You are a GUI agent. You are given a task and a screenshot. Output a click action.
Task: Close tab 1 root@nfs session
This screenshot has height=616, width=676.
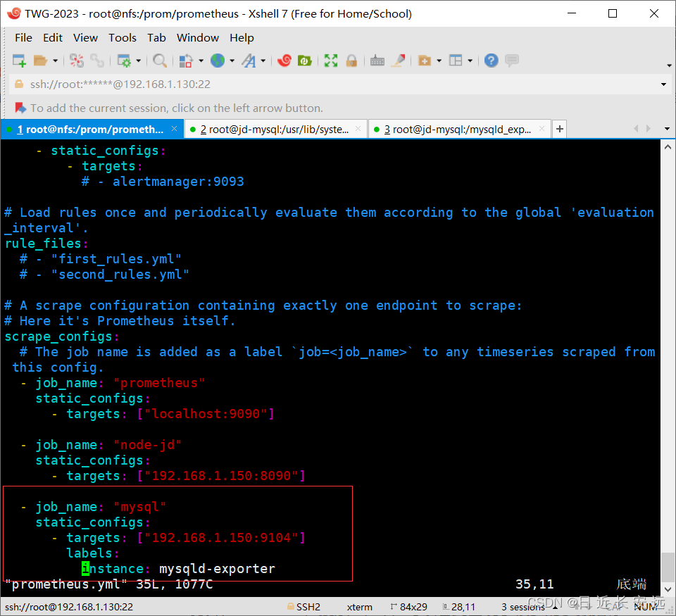[174, 129]
